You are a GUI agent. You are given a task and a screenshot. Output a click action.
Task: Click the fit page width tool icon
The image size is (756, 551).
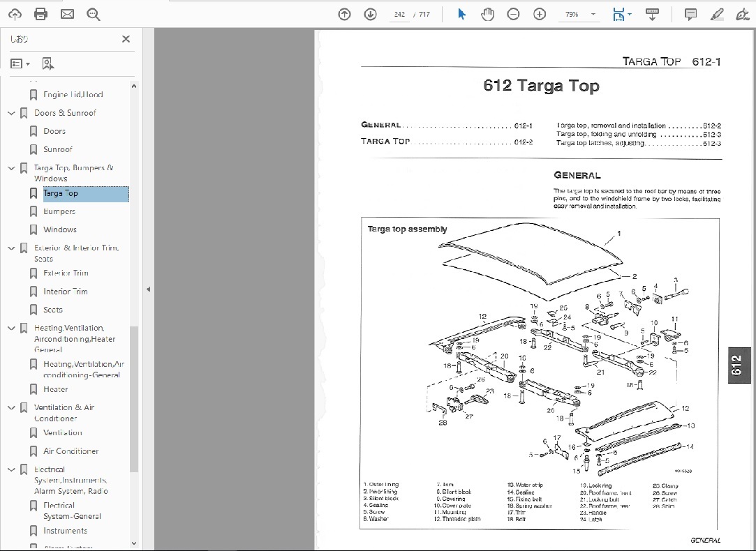(618, 15)
